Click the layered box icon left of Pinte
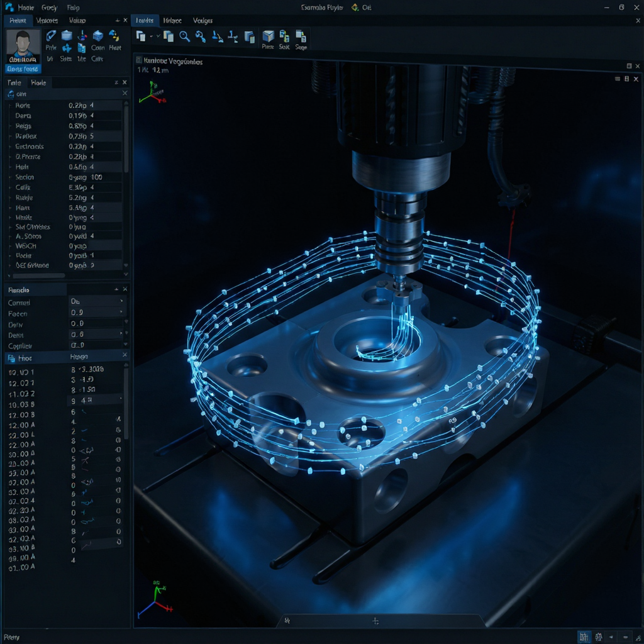The width and height of the screenshot is (644, 644). [x=249, y=37]
